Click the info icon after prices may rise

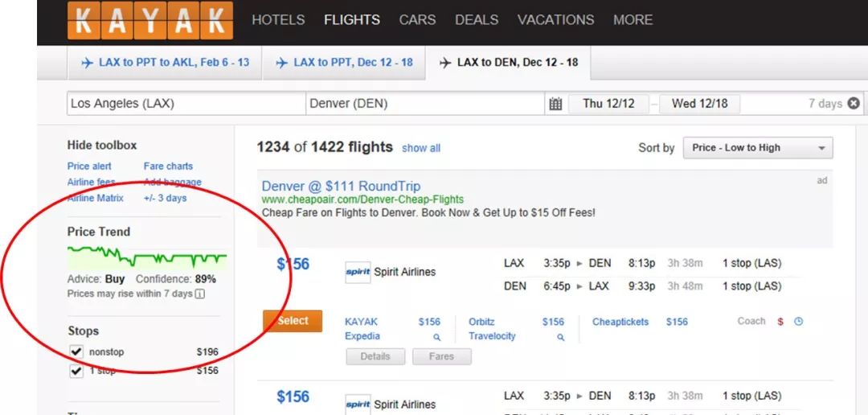[200, 294]
